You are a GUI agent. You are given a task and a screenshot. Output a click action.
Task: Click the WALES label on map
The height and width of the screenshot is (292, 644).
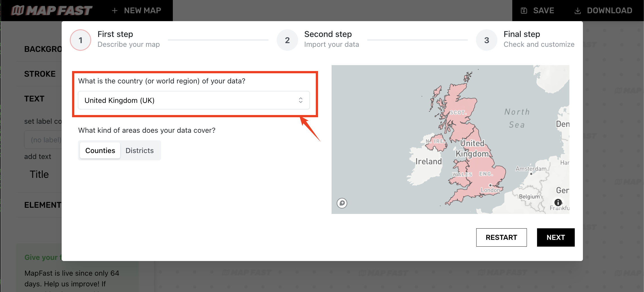click(462, 174)
